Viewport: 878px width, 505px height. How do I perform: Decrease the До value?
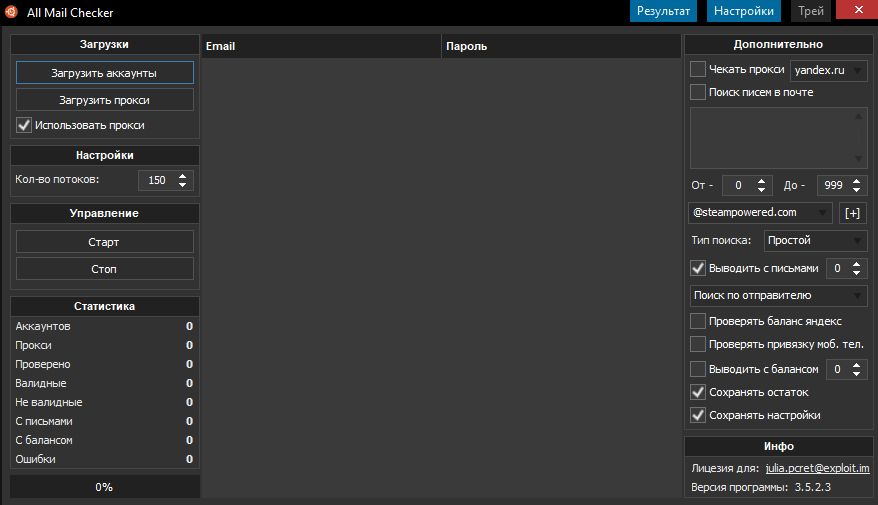coord(856,189)
